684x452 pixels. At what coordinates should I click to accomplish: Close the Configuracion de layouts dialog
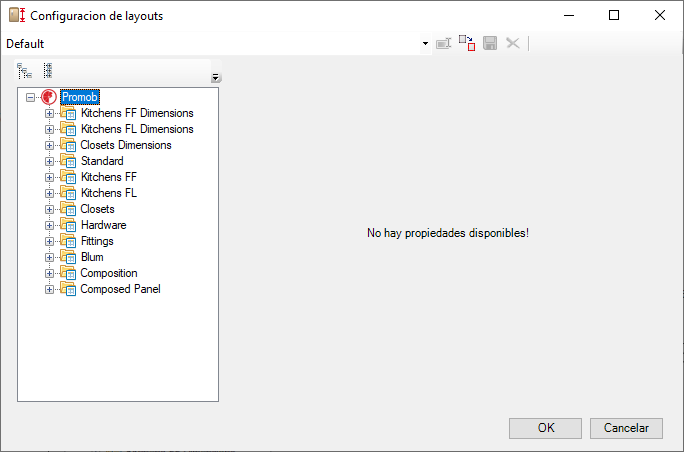tap(660, 15)
